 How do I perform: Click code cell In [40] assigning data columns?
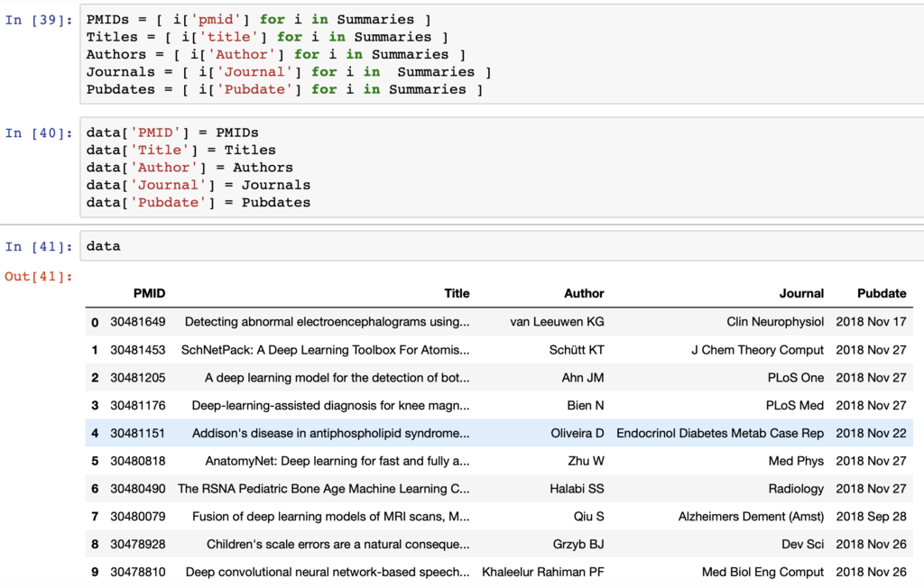click(x=502, y=168)
